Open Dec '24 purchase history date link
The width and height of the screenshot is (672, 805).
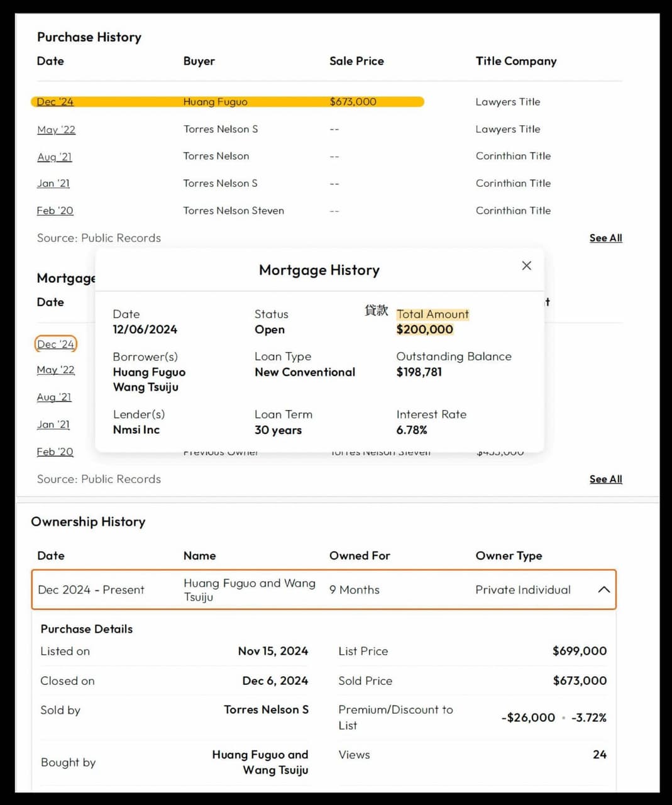(x=55, y=102)
